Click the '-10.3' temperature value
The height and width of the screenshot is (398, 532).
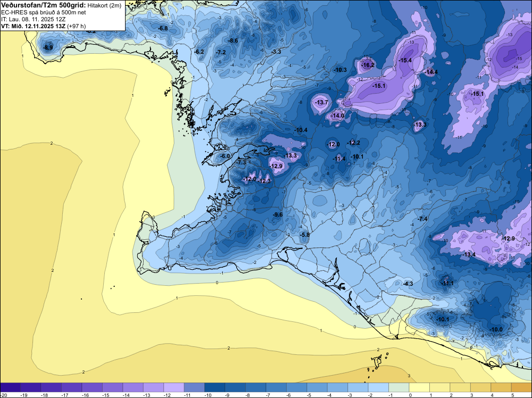point(340,70)
